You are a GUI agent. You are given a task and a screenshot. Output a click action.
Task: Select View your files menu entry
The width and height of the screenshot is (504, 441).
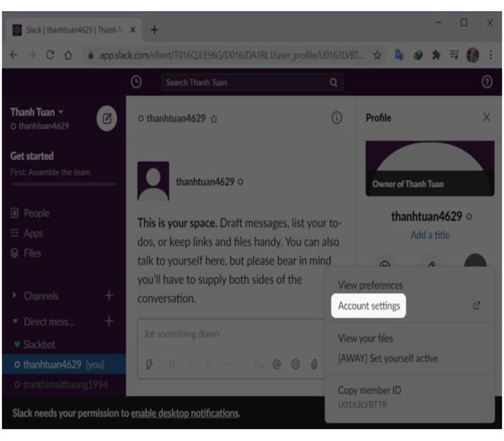[365, 338]
